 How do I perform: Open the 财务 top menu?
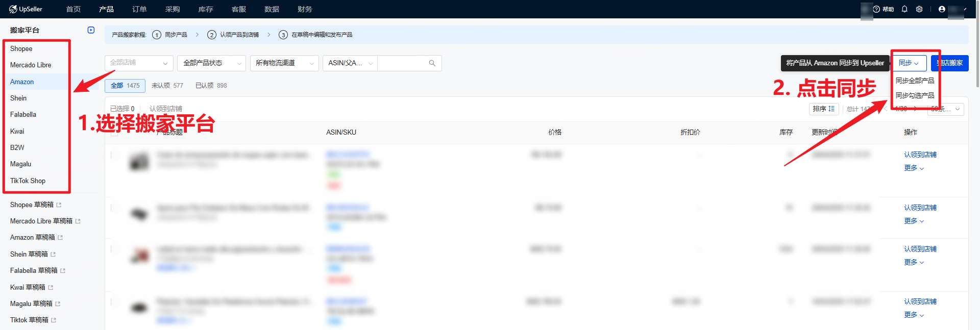pos(305,9)
